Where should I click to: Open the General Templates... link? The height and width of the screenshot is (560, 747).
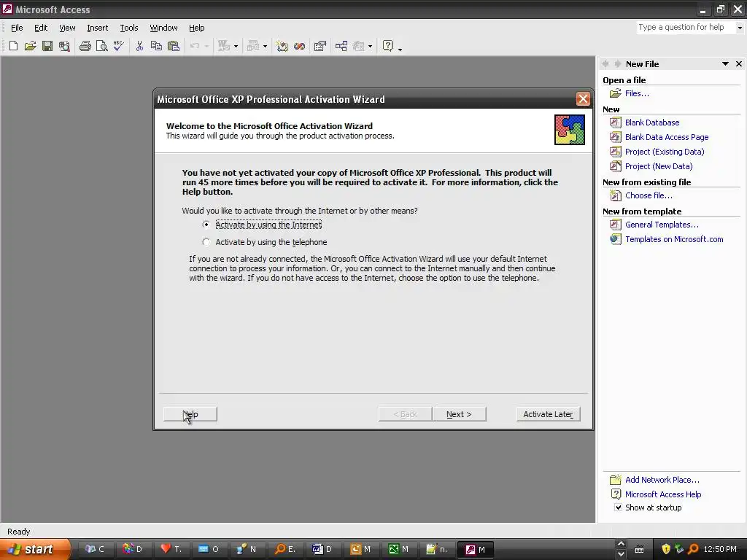click(x=662, y=225)
